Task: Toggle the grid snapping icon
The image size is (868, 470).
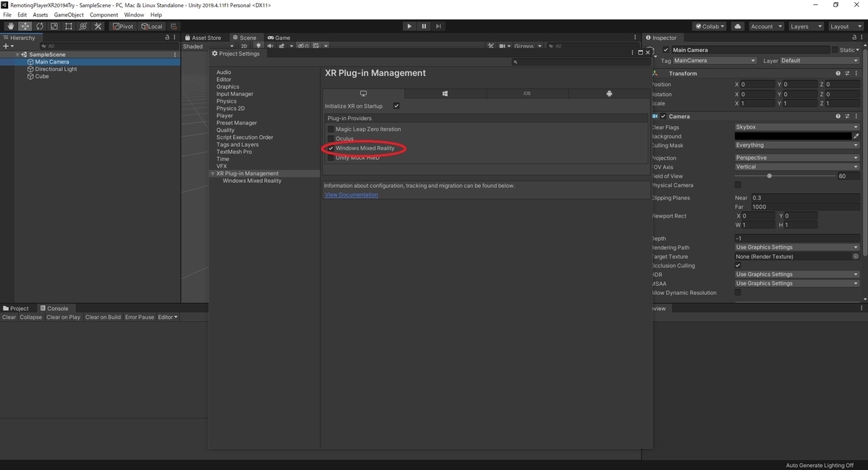Action: 174,26
